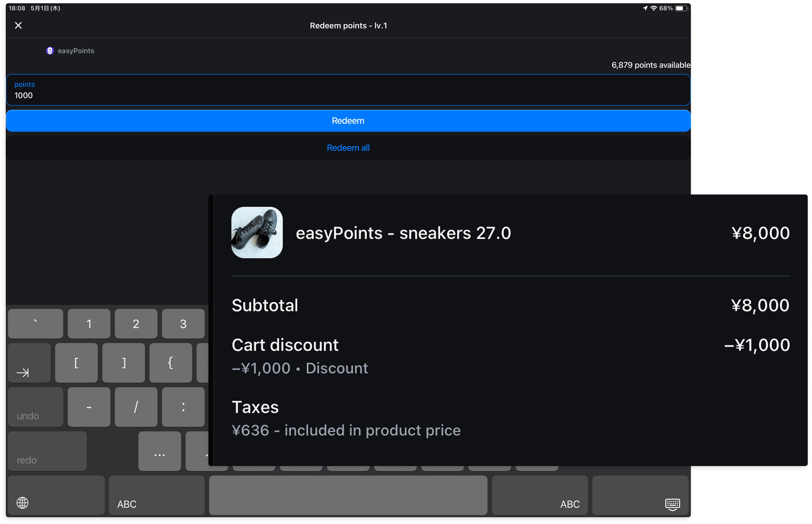
Task: Click the battery icon in status bar
Action: tap(681, 8)
